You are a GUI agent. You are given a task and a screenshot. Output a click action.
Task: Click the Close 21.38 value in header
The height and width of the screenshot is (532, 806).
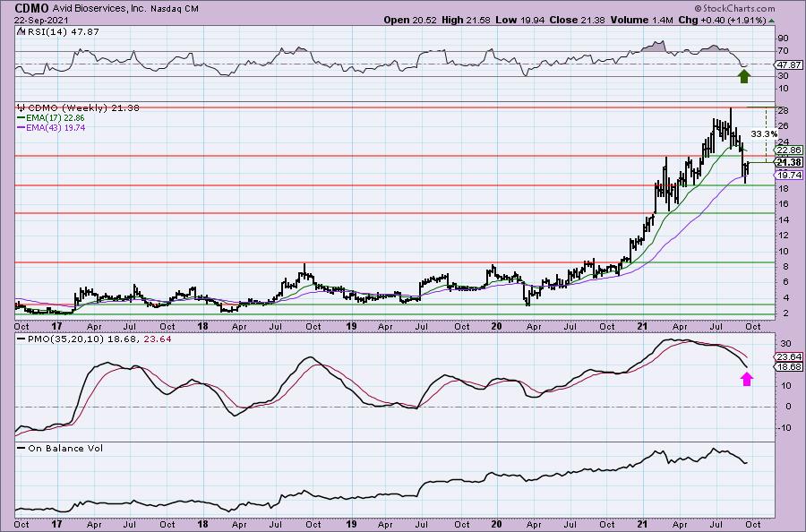(x=576, y=20)
